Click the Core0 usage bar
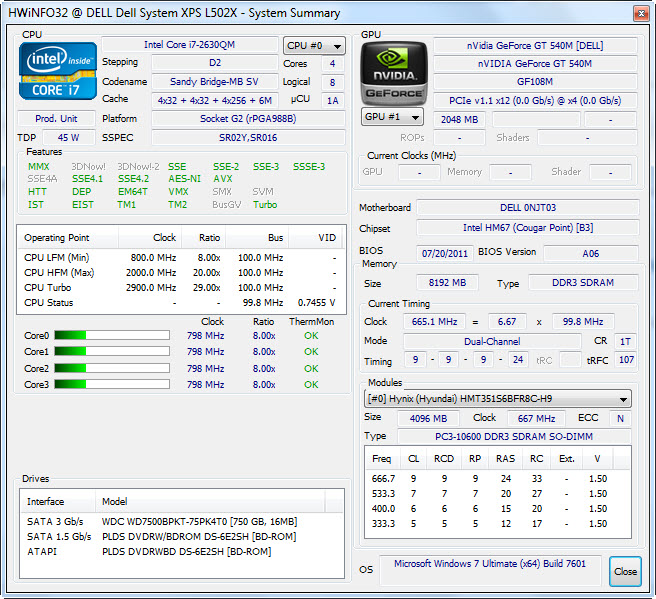Image resolution: width=656 pixels, height=599 pixels. [112, 335]
